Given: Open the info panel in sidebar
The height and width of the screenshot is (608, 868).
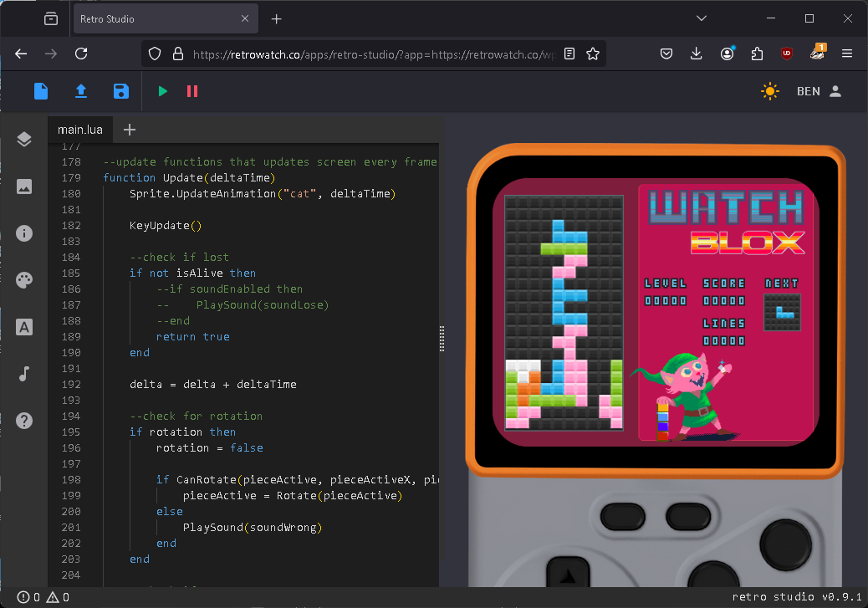Looking at the screenshot, I should tap(24, 233).
